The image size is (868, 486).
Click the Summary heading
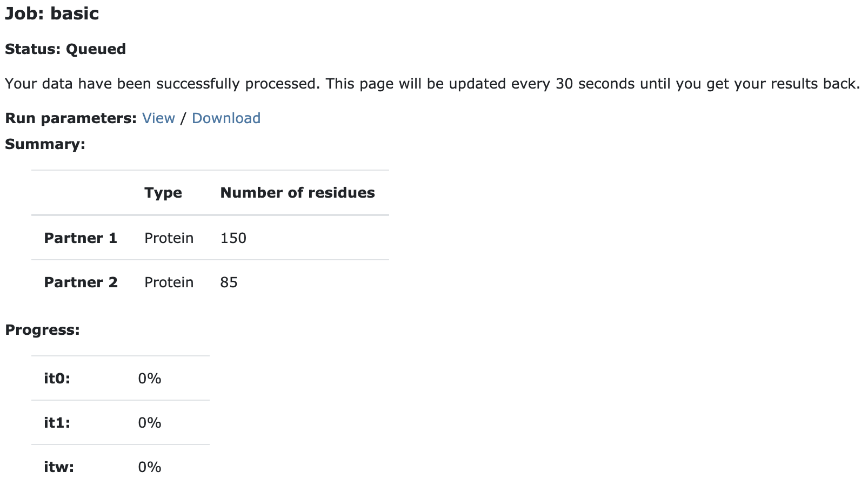tap(45, 144)
